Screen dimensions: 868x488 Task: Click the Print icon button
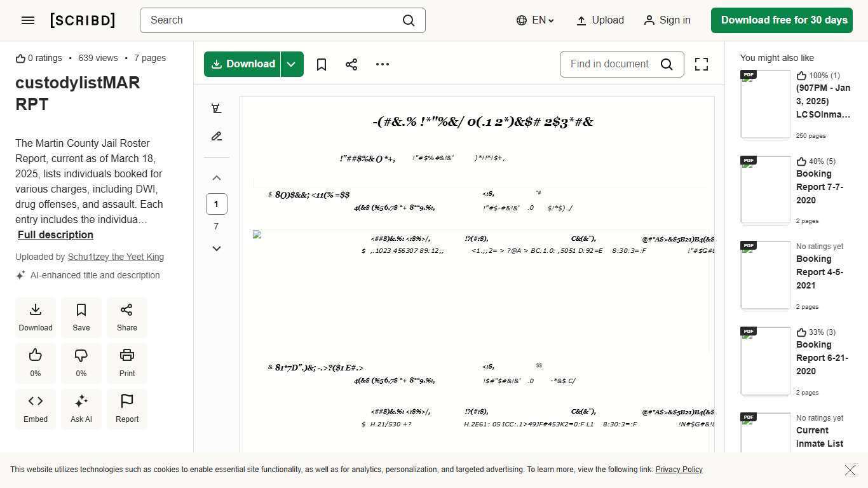tap(127, 363)
